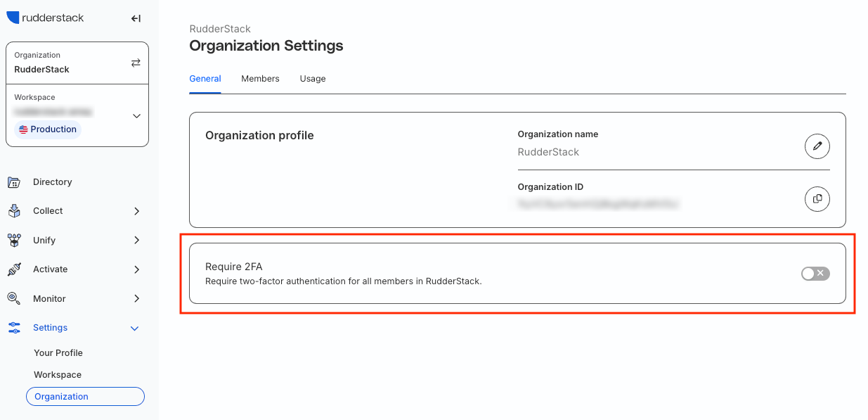Image resolution: width=868 pixels, height=420 pixels.
Task: Expand the Activate submenu chevron
Action: pos(137,269)
